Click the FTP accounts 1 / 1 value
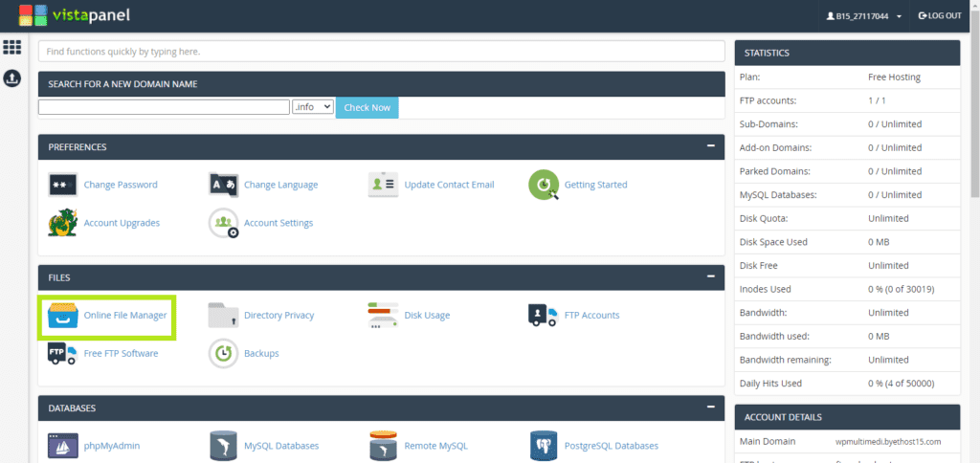This screenshot has height=463, width=980. pos(877,100)
